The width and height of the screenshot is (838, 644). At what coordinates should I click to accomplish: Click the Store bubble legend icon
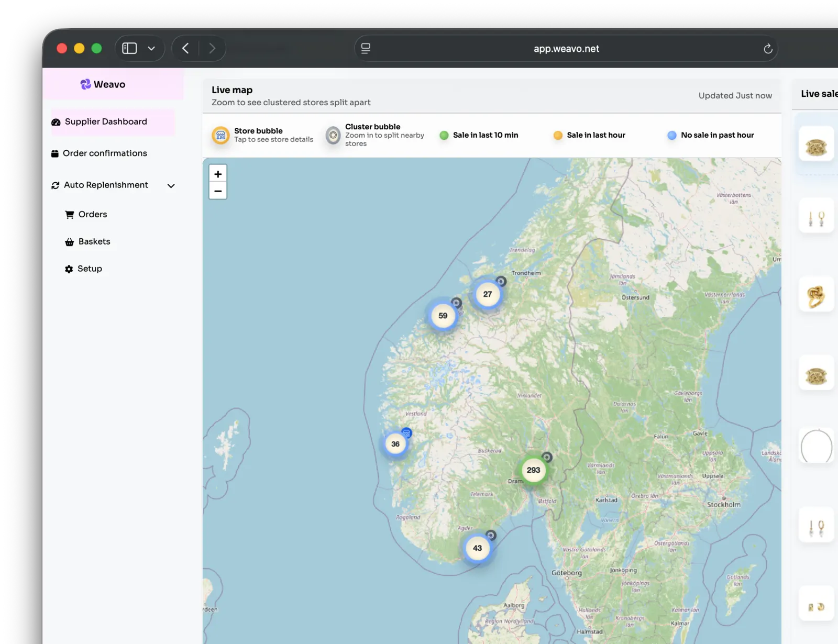(x=220, y=135)
